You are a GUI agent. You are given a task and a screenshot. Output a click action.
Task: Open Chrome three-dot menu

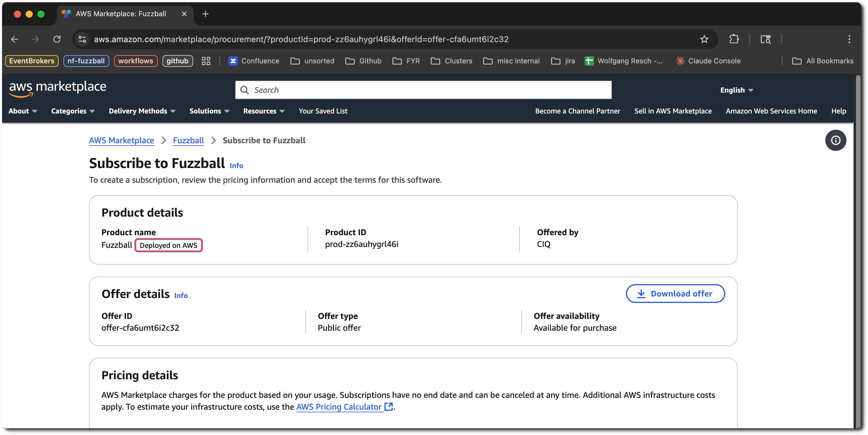pyautogui.click(x=849, y=39)
